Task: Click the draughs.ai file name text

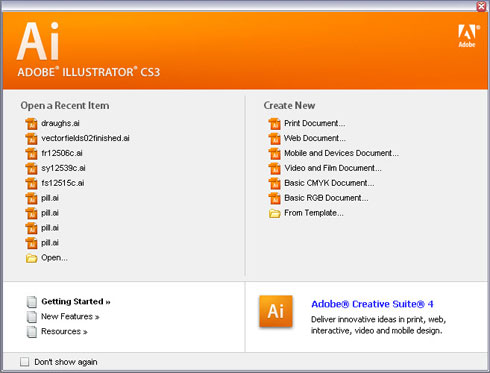Action: point(60,123)
